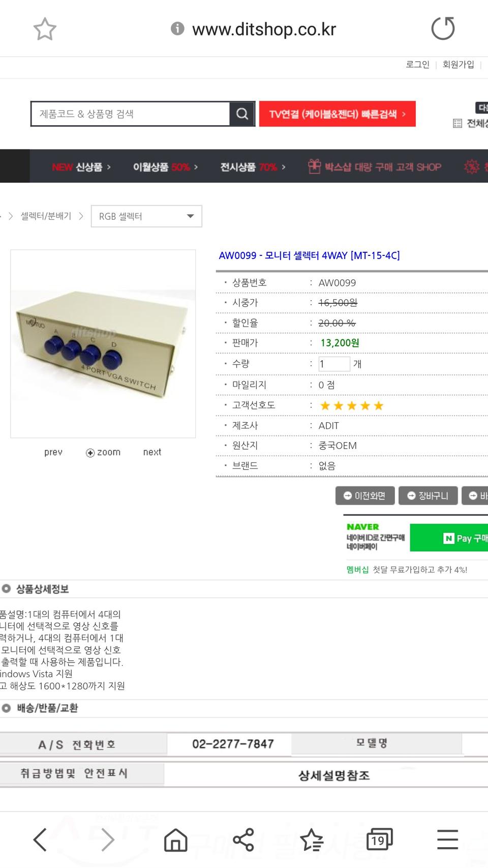Open the 신상품 menu
Viewport: 488px width, 868px height.
[x=81, y=167]
